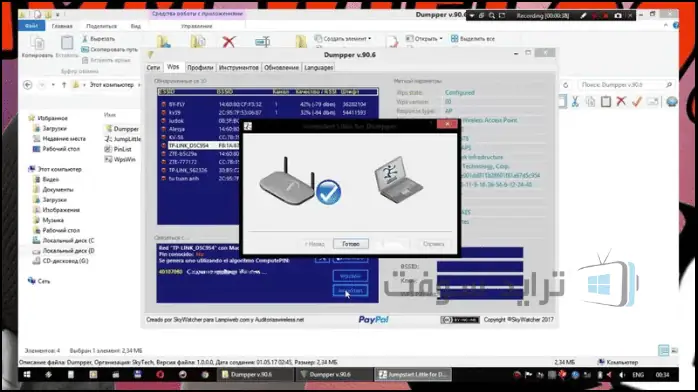The image size is (698, 392).
Task: Click the scissors cut icon in right toolbar
Action: pyautogui.click(x=575, y=101)
